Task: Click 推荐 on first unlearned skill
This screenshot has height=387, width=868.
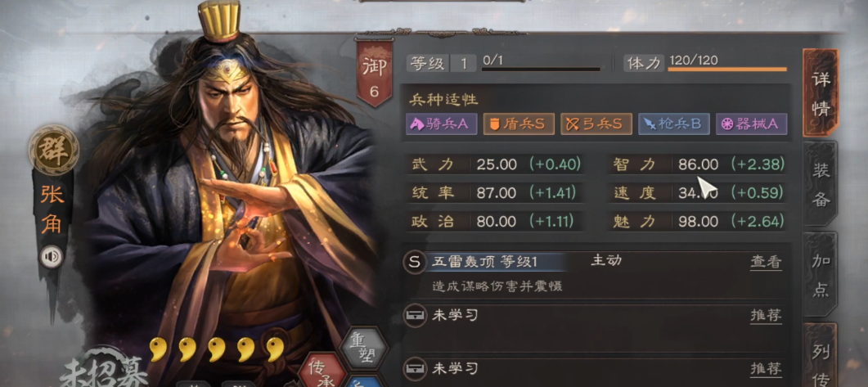Action: [766, 316]
